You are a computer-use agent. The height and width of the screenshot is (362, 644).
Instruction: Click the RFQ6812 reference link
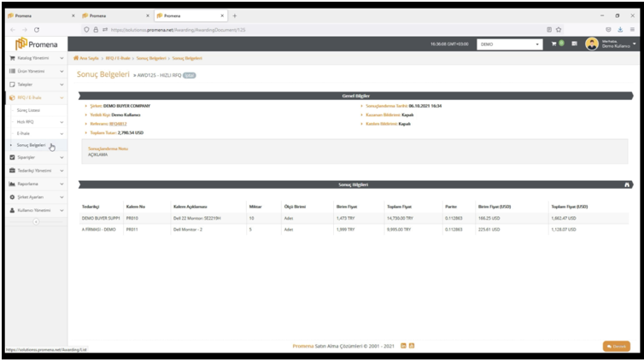[118, 124]
